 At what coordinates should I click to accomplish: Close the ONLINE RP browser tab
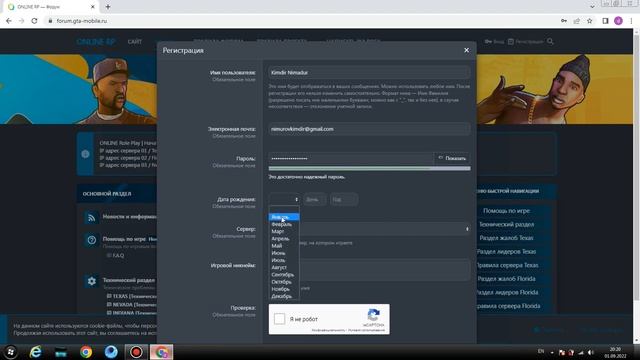tap(93, 7)
